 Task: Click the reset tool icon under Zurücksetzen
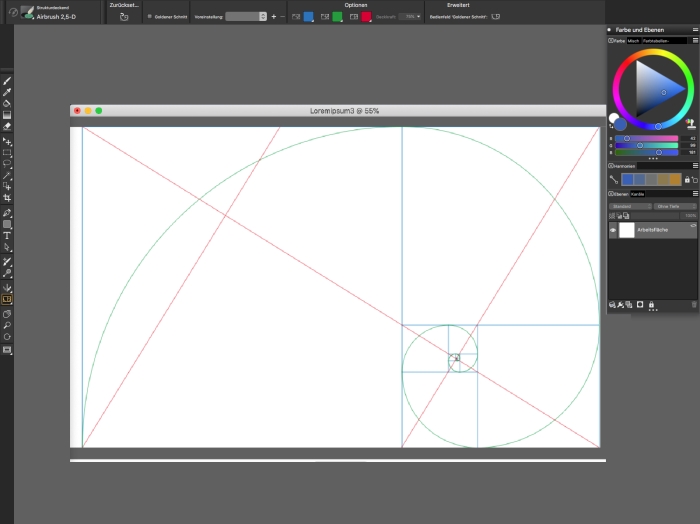click(x=124, y=17)
